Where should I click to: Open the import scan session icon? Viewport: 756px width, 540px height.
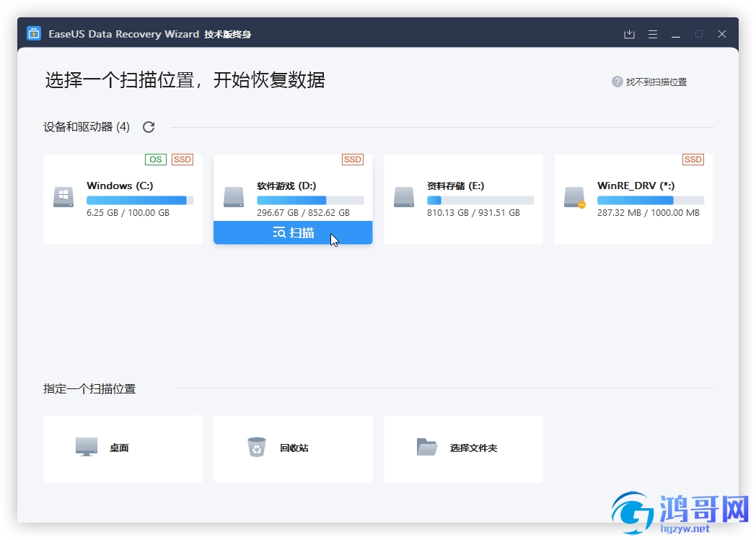(629, 34)
